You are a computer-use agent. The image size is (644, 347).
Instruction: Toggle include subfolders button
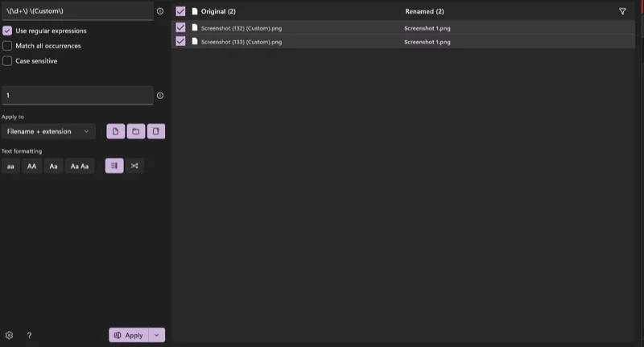(156, 131)
